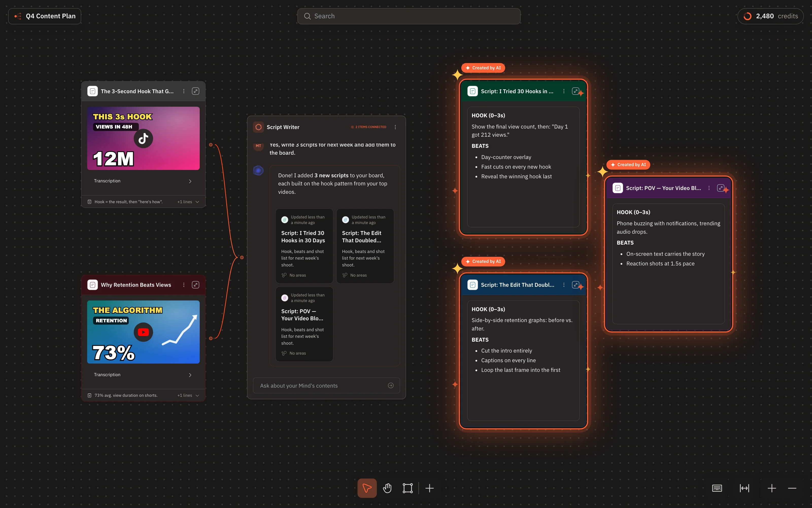Zoom in with the plus icon at bottom right

click(772, 488)
